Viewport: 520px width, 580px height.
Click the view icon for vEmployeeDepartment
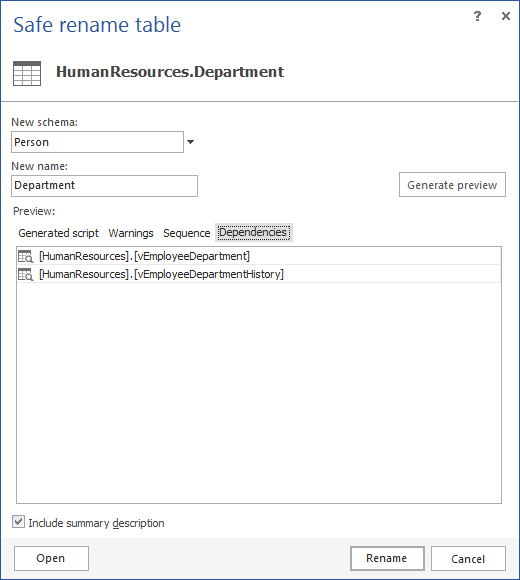pos(26,256)
